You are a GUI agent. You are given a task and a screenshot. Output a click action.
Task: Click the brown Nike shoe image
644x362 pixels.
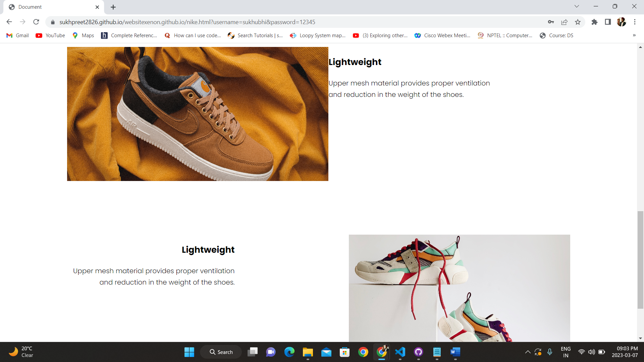198,114
